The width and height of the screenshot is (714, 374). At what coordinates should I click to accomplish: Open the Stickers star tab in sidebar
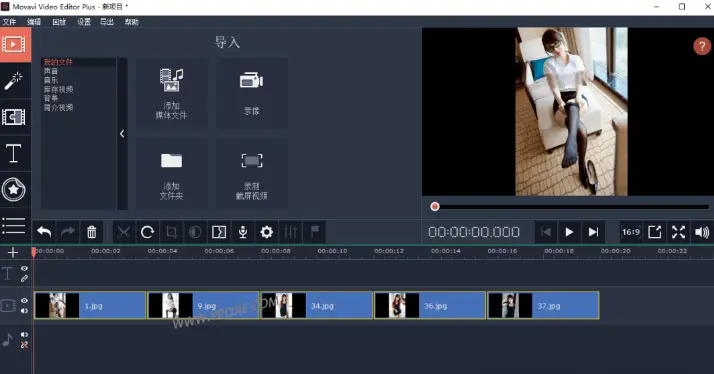pos(14,190)
